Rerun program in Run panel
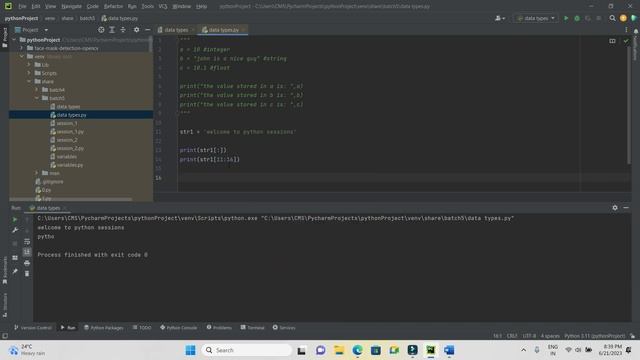Image resolution: width=640 pixels, height=360 pixels. [15, 219]
